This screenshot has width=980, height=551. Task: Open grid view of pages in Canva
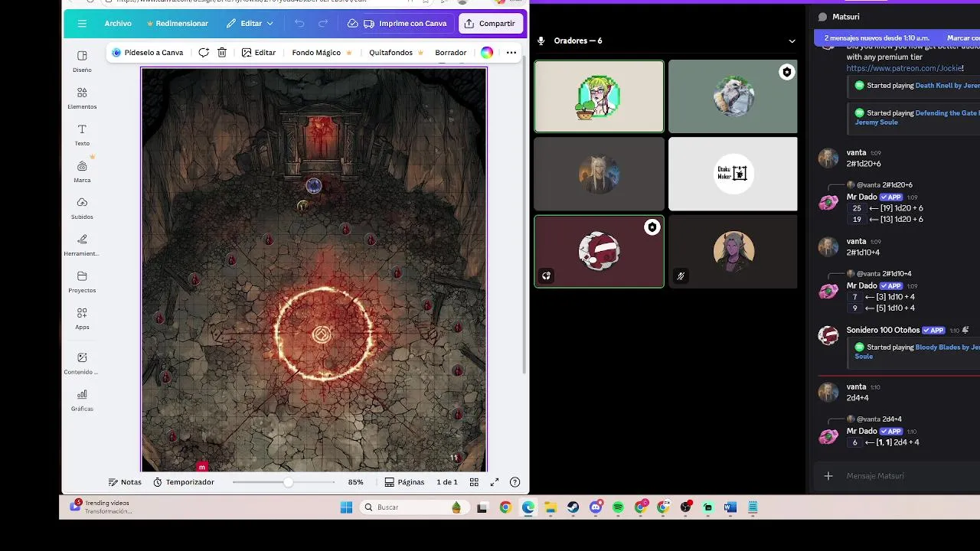tap(474, 482)
